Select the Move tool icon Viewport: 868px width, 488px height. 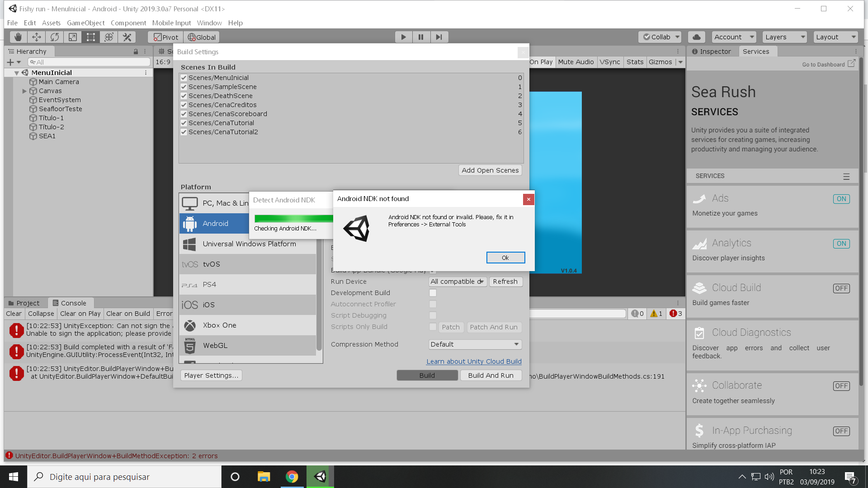[x=36, y=37]
